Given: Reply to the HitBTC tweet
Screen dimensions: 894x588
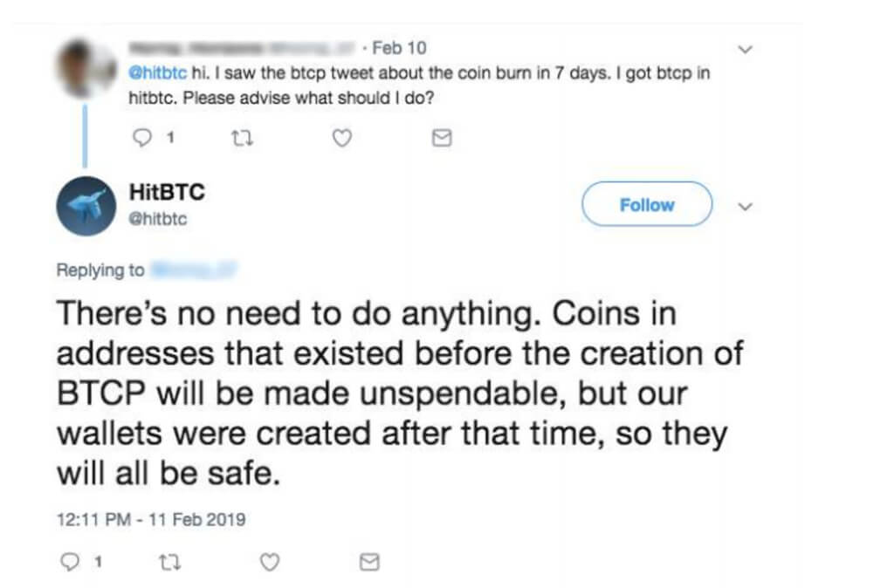Looking at the screenshot, I should point(71,563).
